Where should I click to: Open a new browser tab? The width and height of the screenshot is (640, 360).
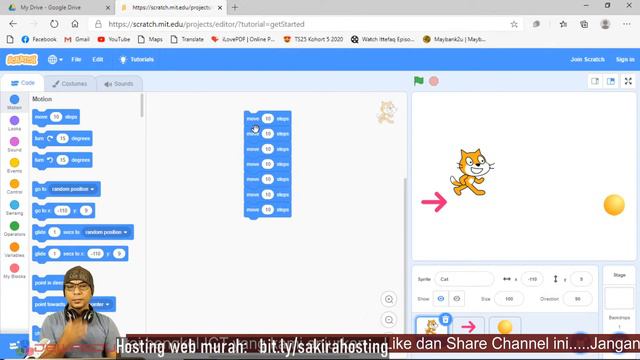click(x=235, y=7)
